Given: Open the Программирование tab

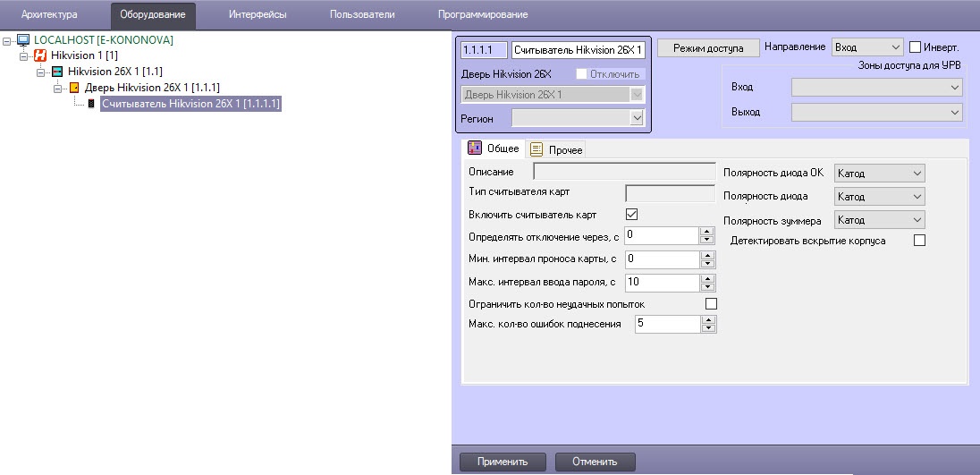Looking at the screenshot, I should tap(483, 14).
